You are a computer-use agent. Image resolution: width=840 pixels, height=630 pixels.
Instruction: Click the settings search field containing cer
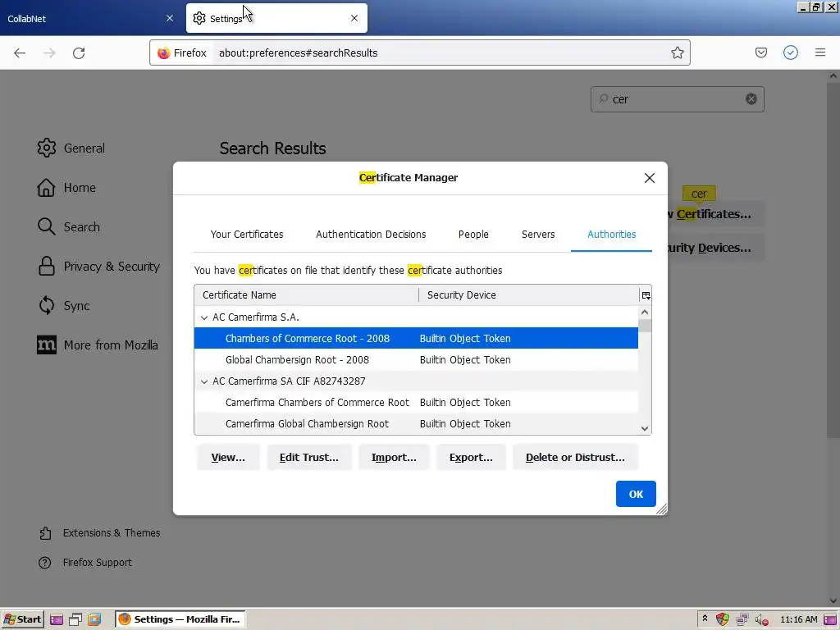(x=677, y=99)
